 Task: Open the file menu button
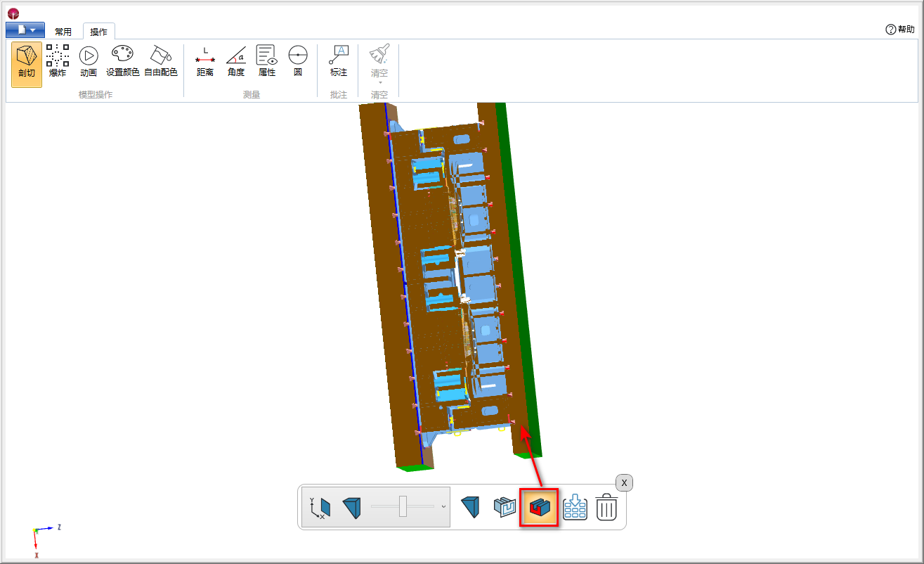pyautogui.click(x=25, y=30)
